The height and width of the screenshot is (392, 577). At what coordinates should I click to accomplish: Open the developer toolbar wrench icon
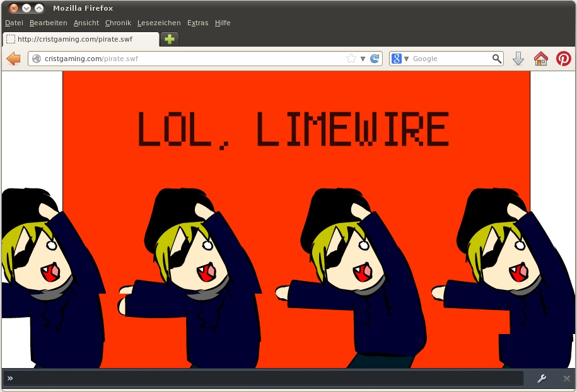[x=541, y=378]
